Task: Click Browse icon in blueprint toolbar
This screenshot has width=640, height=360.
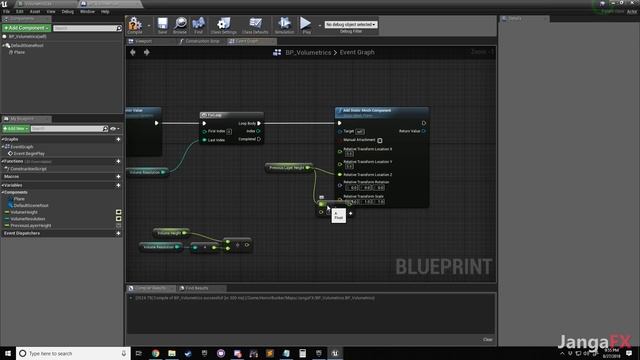Action: tap(180, 24)
